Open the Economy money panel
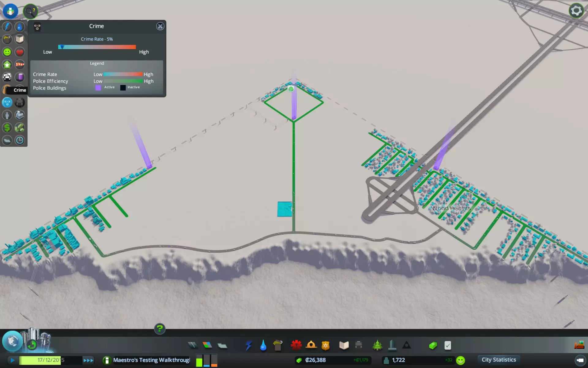This screenshot has width=588, height=368. click(433, 345)
